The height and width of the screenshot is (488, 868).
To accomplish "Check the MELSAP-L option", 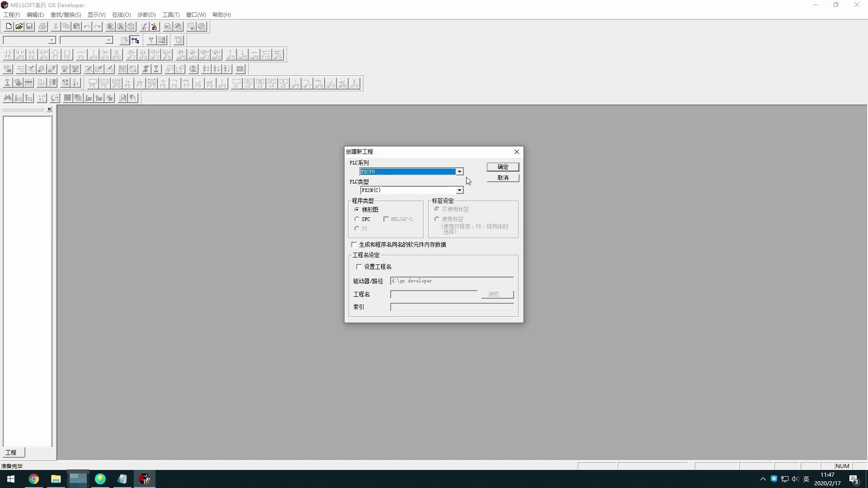I will coord(386,219).
